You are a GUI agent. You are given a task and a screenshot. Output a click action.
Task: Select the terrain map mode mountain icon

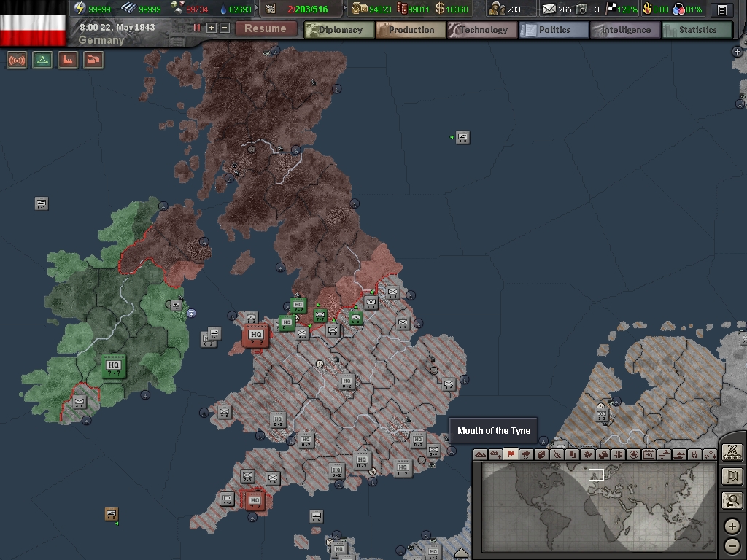480,454
